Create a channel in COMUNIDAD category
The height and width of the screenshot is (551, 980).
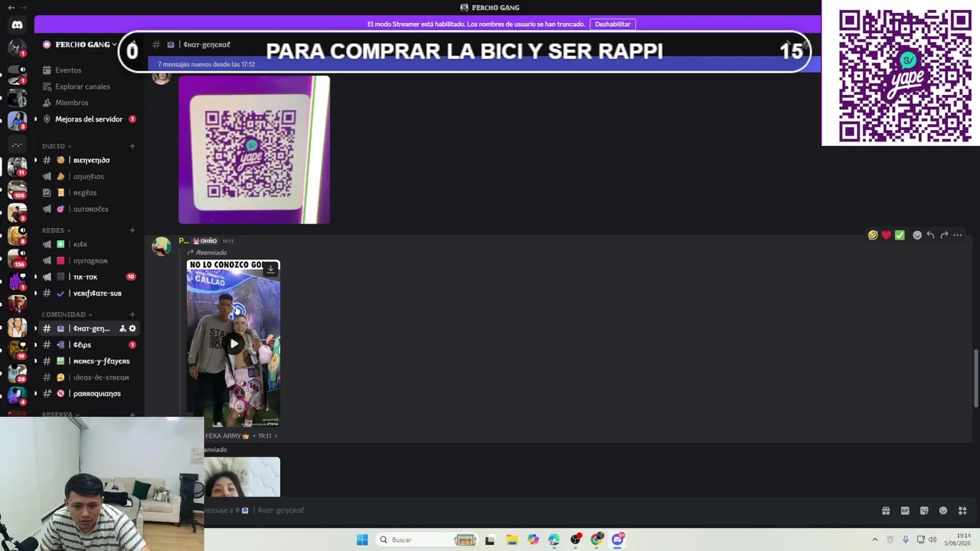click(132, 315)
